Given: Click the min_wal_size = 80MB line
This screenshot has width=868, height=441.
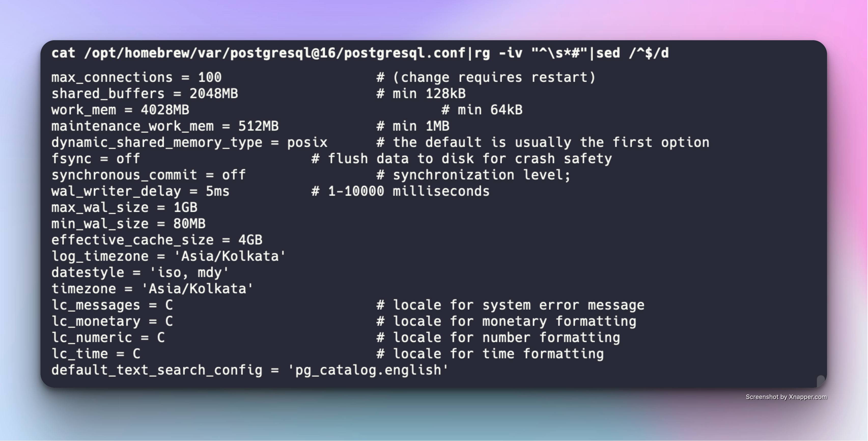Looking at the screenshot, I should pos(128,224).
